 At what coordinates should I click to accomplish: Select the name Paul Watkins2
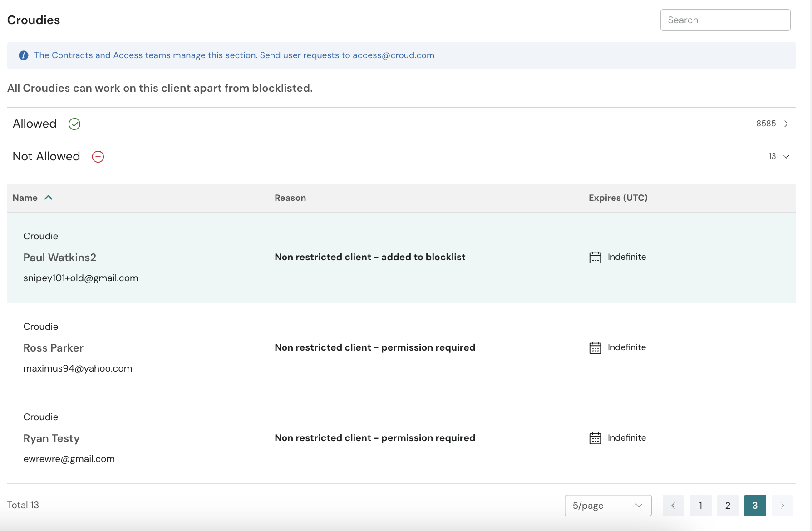[x=59, y=258]
